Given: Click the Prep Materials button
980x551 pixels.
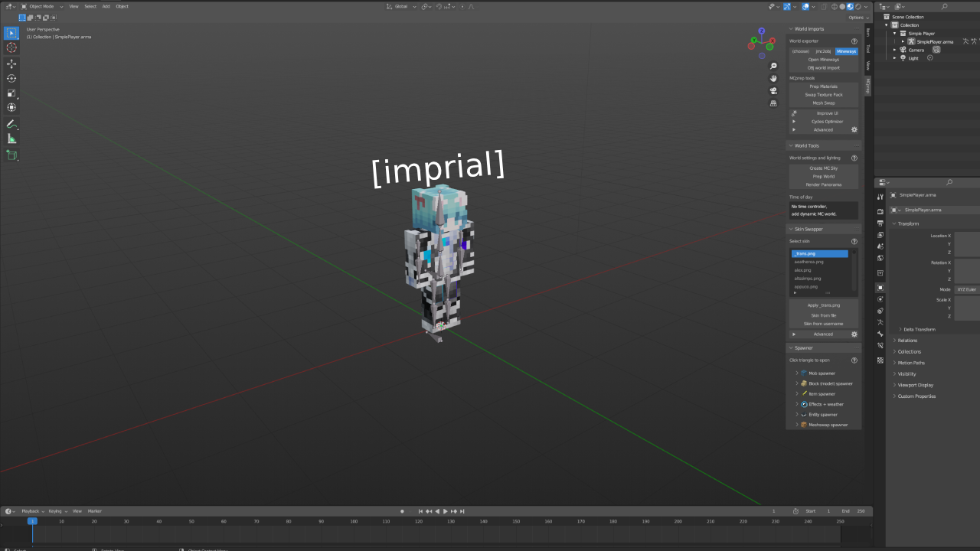Looking at the screenshot, I should [823, 86].
